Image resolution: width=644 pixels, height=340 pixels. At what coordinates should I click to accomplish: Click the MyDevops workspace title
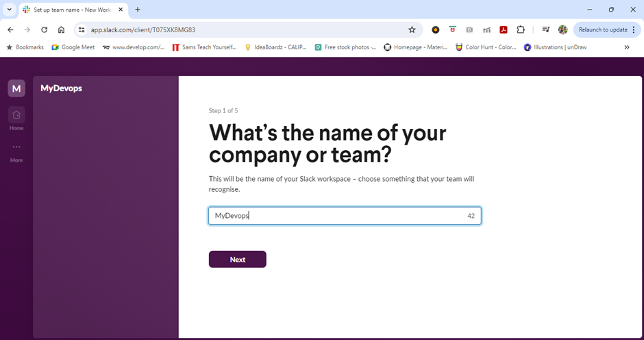pos(61,88)
